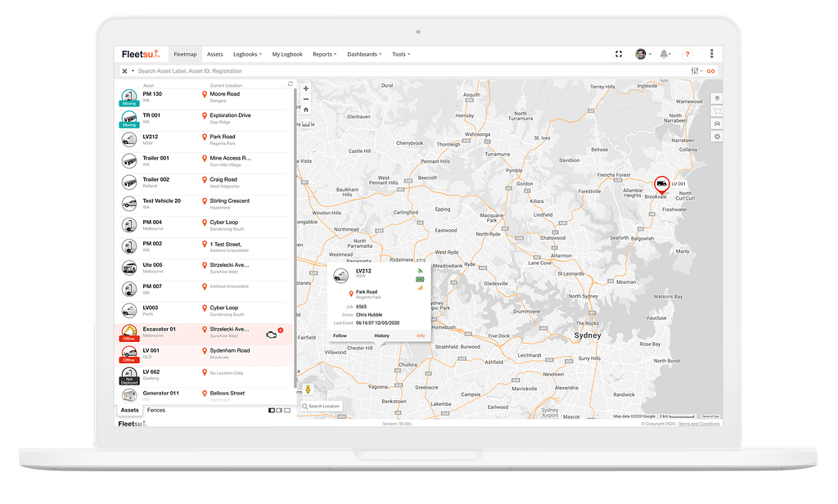This screenshot has height=504, width=838.
Task: Select the LV 662 asset row
Action: [x=205, y=376]
